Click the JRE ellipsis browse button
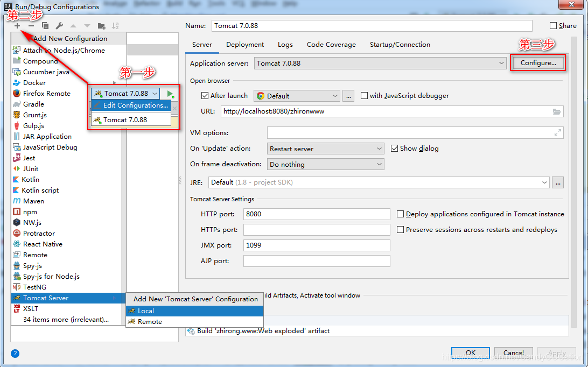 coord(558,182)
